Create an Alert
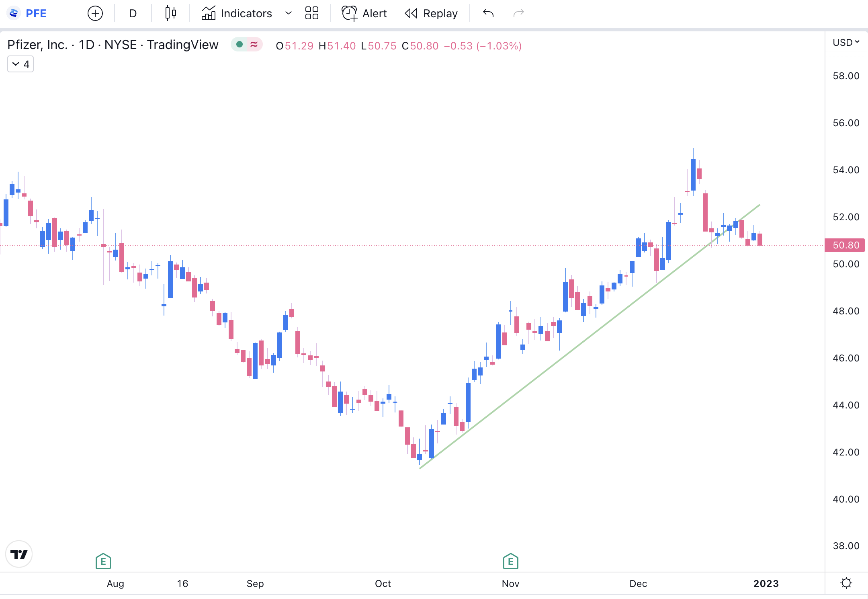868x599 pixels. click(364, 13)
